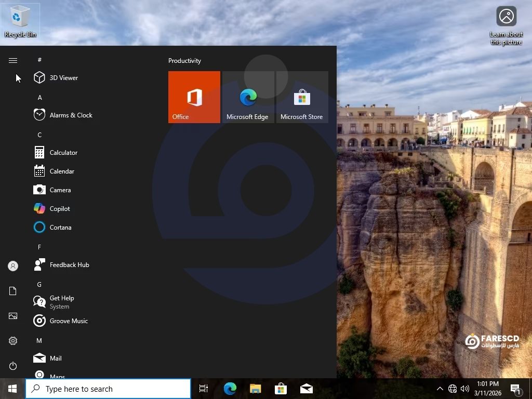This screenshot has width=532, height=399.
Task: Open Settings from Start sidebar
Action: pyautogui.click(x=13, y=341)
